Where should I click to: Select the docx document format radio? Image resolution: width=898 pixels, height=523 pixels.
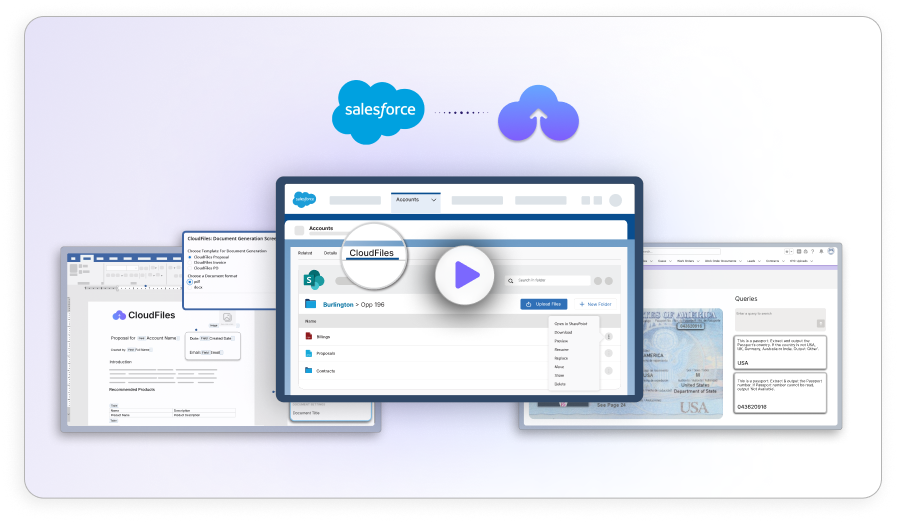click(190, 287)
